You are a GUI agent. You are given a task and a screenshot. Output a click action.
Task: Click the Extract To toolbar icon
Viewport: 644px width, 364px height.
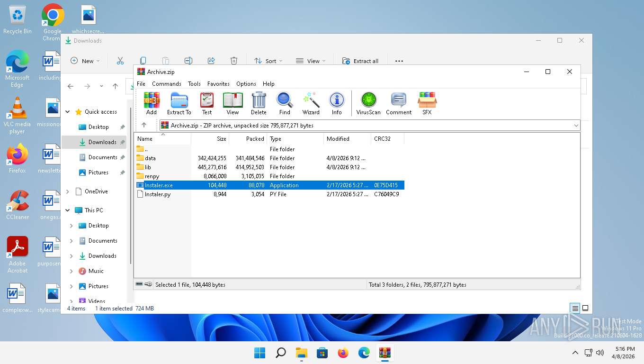(179, 104)
